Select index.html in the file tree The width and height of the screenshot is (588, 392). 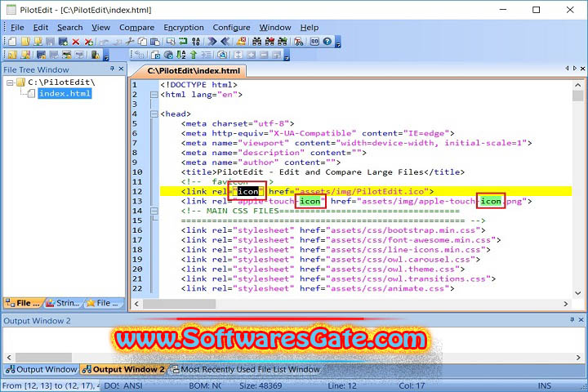65,93
